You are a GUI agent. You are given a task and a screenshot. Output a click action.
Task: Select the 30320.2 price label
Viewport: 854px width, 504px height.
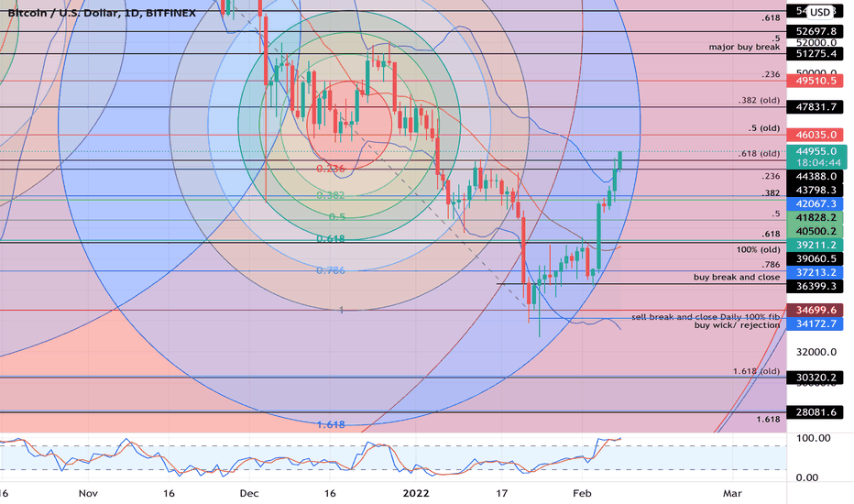(x=816, y=377)
